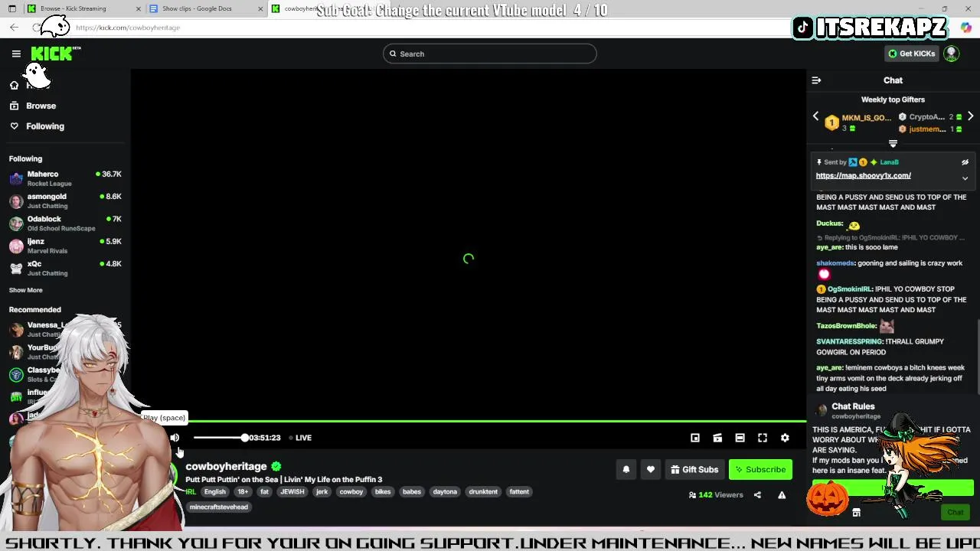Share the stream

(x=757, y=495)
